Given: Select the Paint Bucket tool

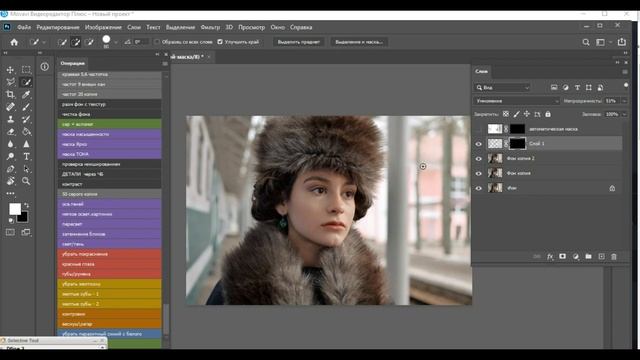Looking at the screenshot, I should tap(26, 131).
